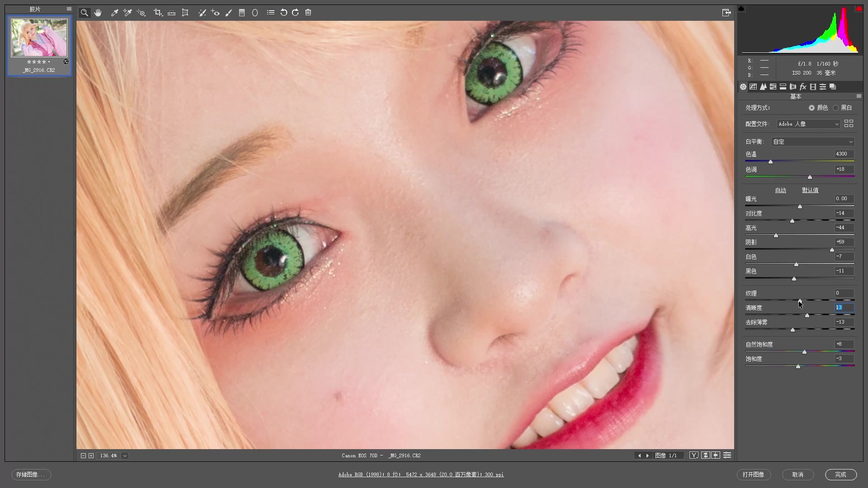The width and height of the screenshot is (868, 488).
Task: Open the zoom level 136.4% dropdown
Action: point(125,455)
